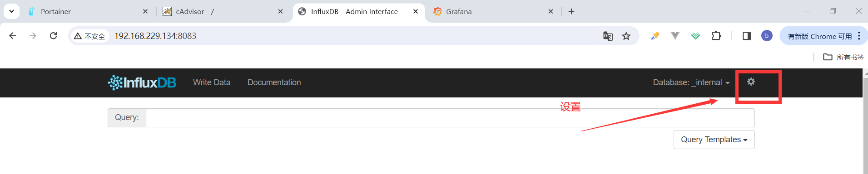The width and height of the screenshot is (868, 174).
Task: Open the Documentation link
Action: pyautogui.click(x=274, y=82)
